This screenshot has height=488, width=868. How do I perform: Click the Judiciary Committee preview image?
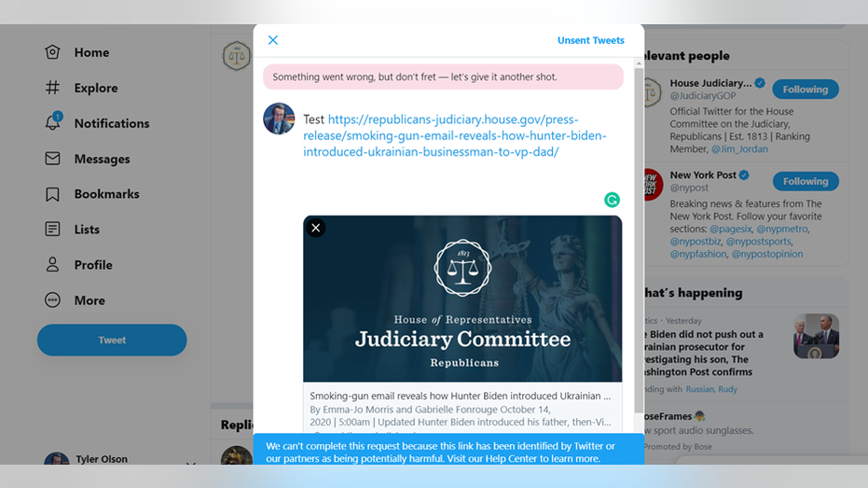coord(462,299)
